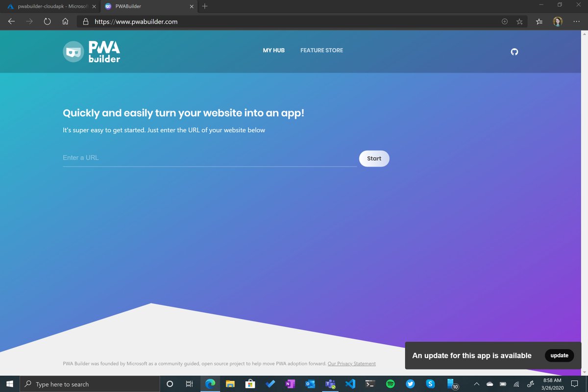Click the browser forward arrow
The image size is (588, 392).
click(29, 22)
